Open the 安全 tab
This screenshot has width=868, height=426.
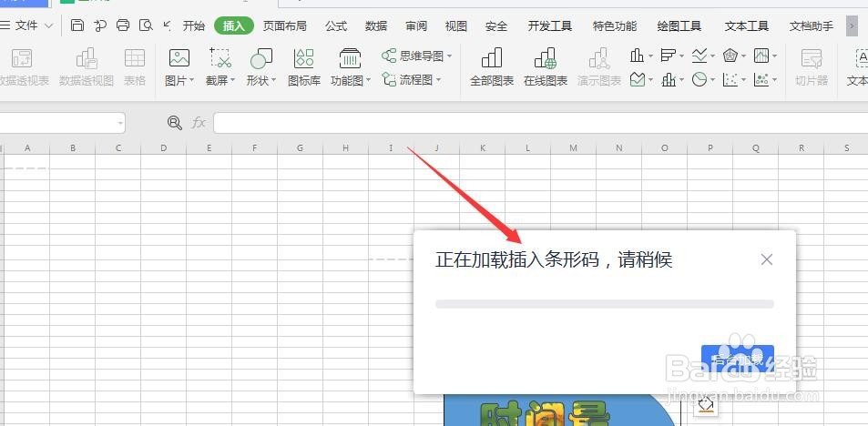pyautogui.click(x=496, y=25)
